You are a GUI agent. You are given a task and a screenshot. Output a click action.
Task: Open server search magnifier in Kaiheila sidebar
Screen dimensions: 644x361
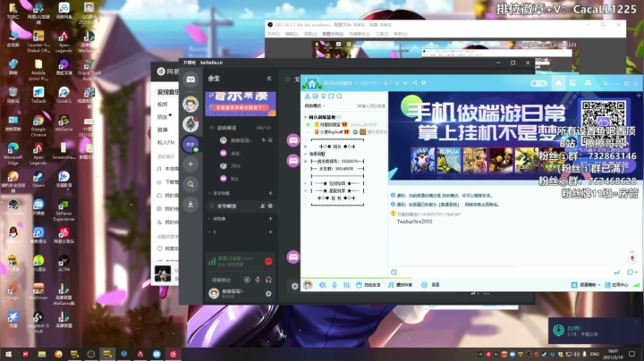point(191,184)
